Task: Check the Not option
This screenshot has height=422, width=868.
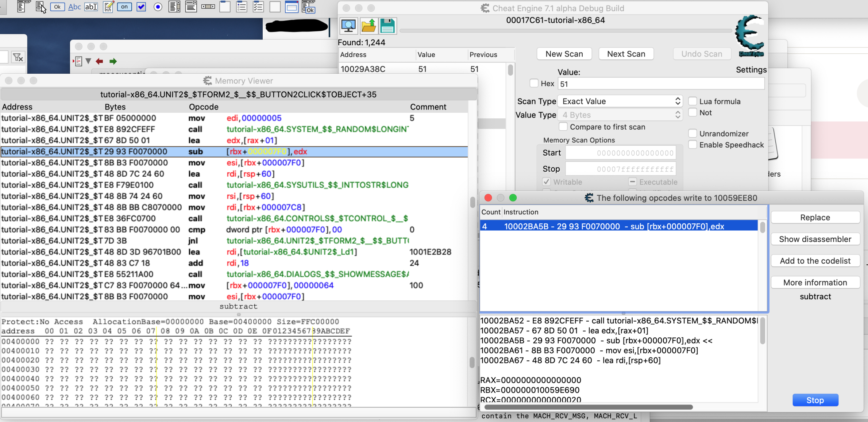Action: point(693,112)
